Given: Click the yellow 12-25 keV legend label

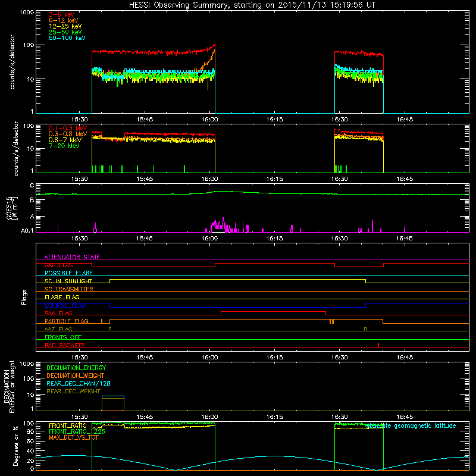Looking at the screenshot, I should 65,26.
